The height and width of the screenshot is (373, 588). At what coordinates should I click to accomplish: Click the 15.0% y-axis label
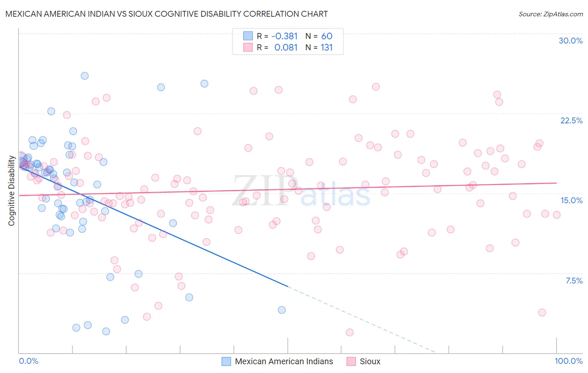coord(571,200)
